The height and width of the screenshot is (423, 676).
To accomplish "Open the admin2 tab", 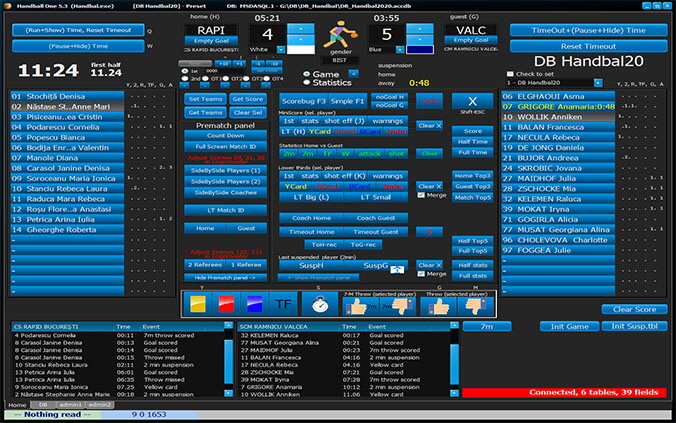I will pyautogui.click(x=100, y=405).
